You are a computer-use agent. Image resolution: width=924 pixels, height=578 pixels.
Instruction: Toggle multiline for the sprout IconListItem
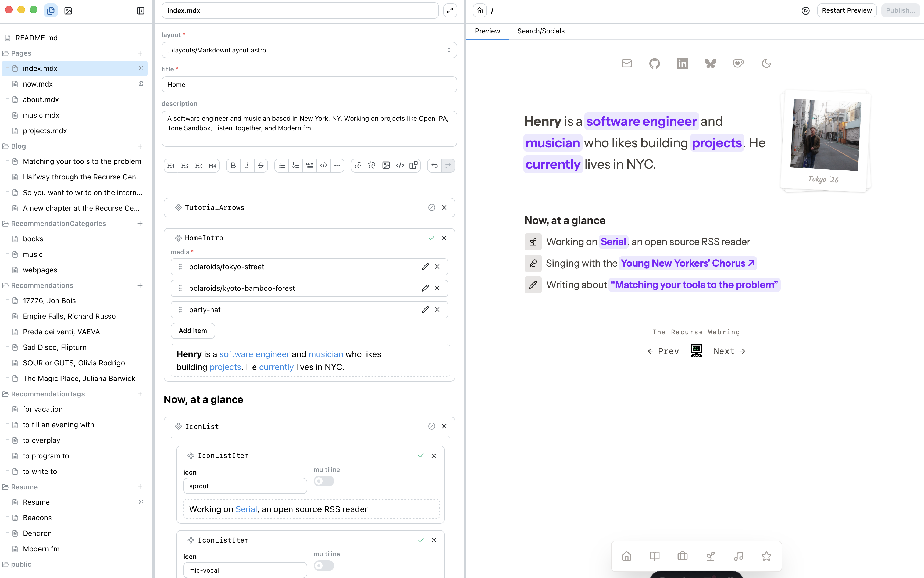click(x=324, y=481)
